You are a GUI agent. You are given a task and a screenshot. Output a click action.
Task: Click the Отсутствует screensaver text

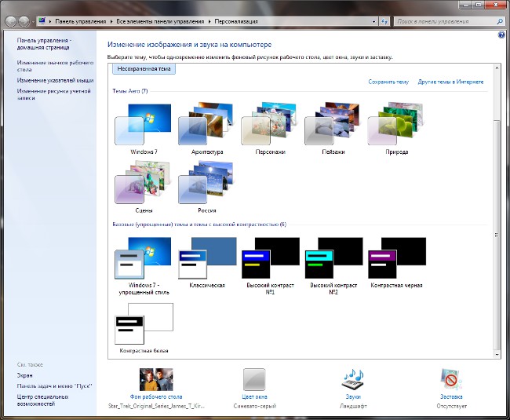click(x=452, y=407)
